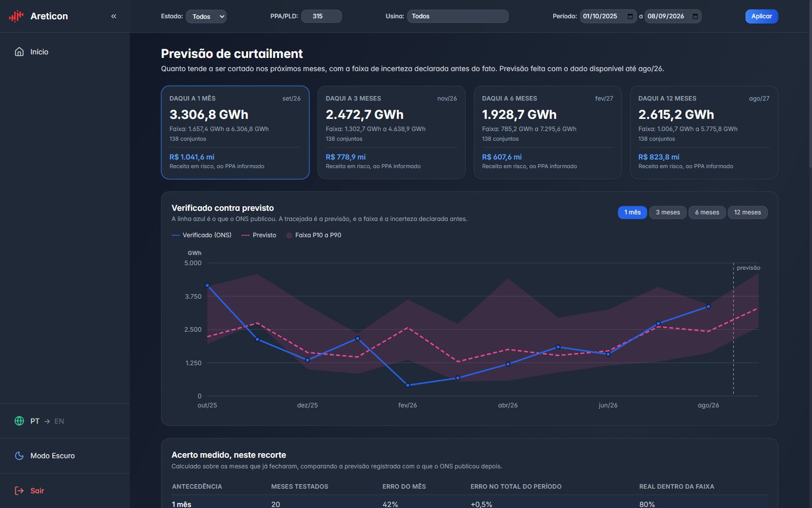This screenshot has width=812, height=508.
Task: Click the set/26 label on first card
Action: coord(291,99)
